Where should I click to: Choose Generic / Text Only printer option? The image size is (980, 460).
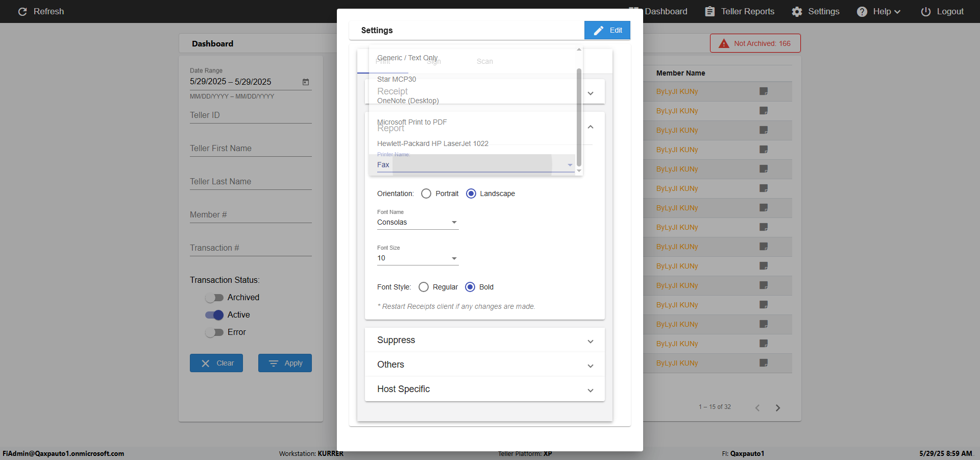[x=472, y=58]
